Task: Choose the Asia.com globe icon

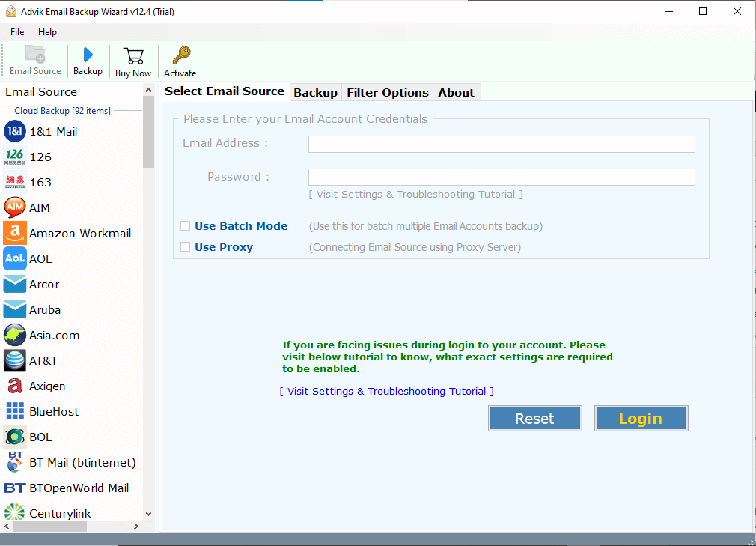Action: pyautogui.click(x=15, y=335)
